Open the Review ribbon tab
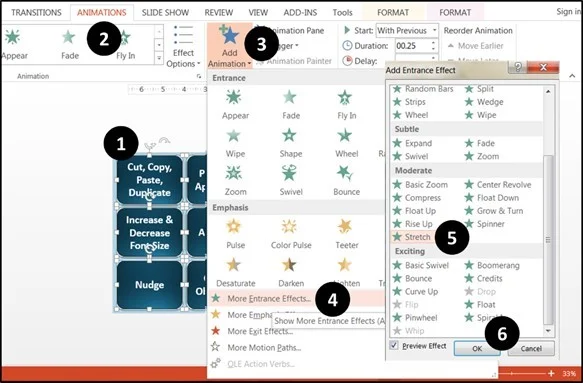 click(219, 12)
